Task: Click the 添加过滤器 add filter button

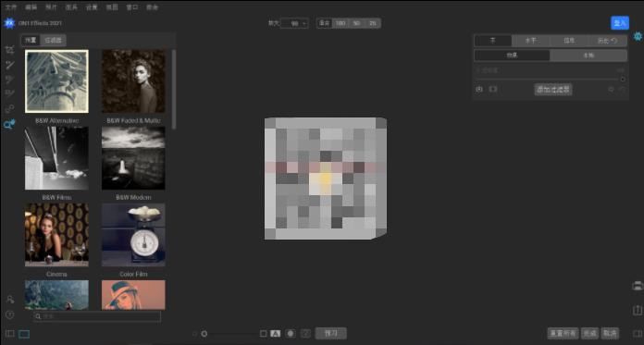Action: coord(553,89)
